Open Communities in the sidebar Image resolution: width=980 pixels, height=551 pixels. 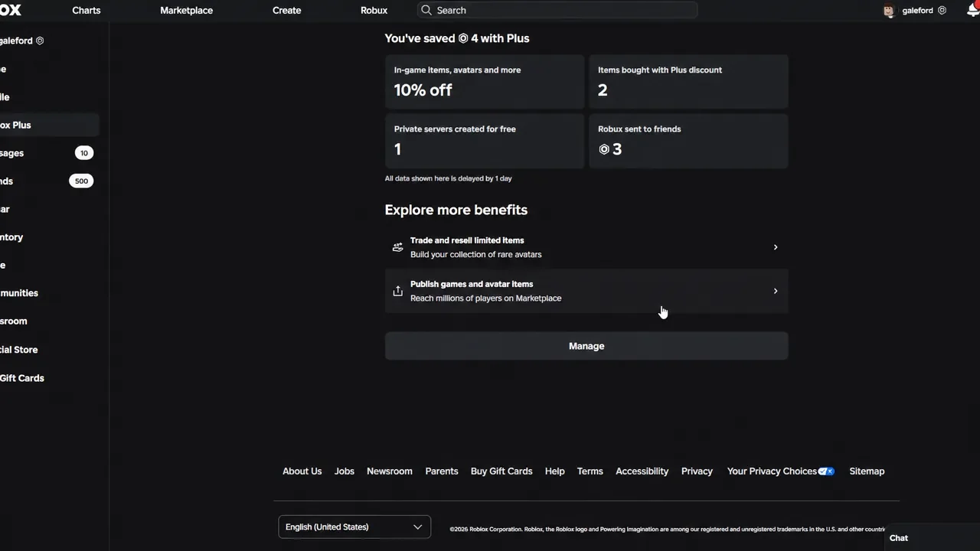click(x=19, y=293)
